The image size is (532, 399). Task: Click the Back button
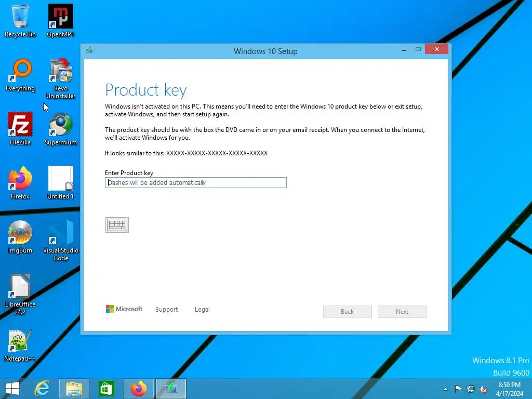tap(348, 312)
